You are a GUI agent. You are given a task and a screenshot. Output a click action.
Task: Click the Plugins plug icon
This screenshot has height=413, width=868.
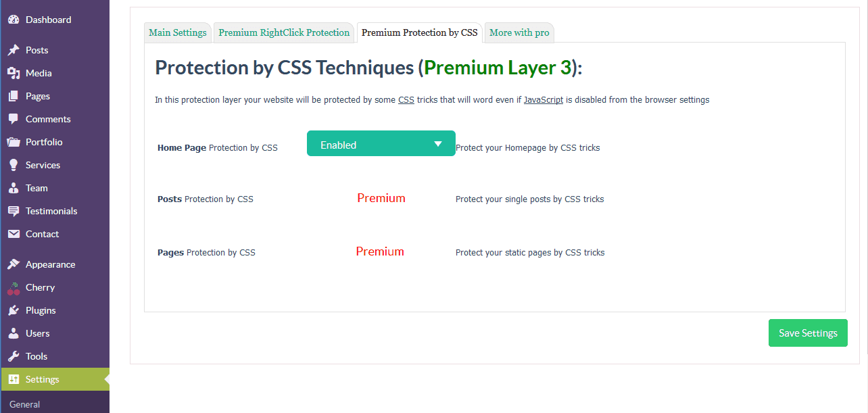[x=14, y=310]
